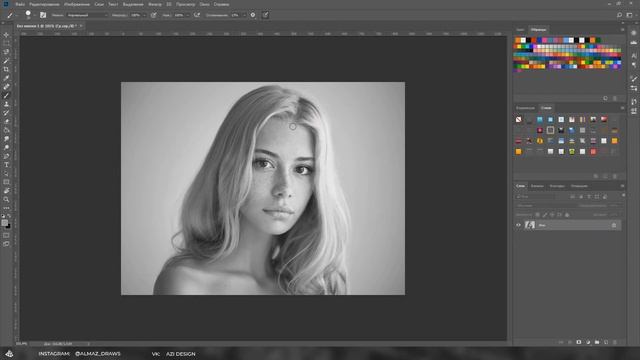640x360 pixels.
Task: Select the Pen tool
Action: pyautogui.click(x=6, y=156)
